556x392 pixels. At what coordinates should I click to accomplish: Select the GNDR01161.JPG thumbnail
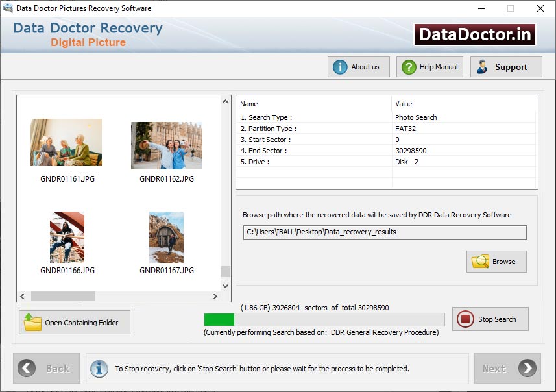(66, 141)
